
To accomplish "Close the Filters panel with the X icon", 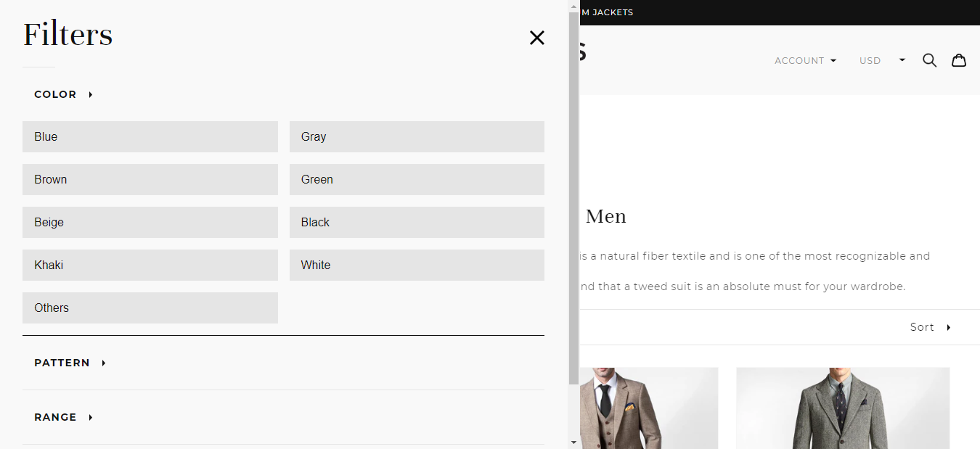I will (x=536, y=38).
